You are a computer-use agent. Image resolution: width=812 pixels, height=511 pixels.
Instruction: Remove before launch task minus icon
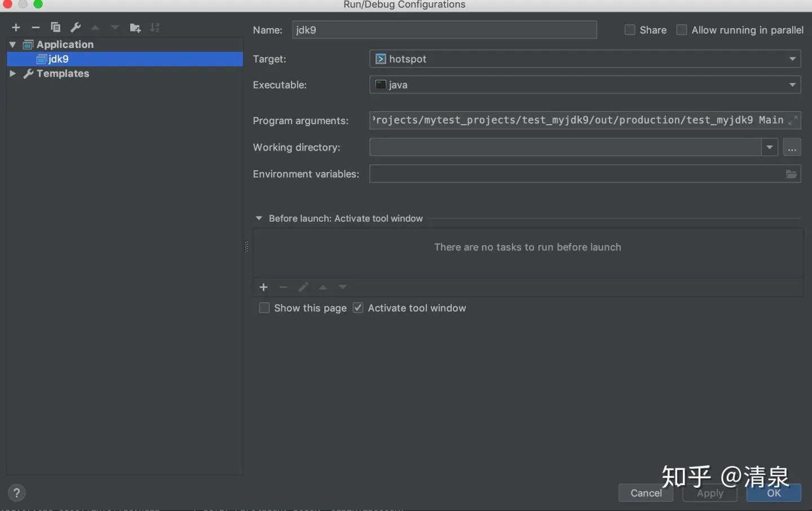pyautogui.click(x=283, y=287)
